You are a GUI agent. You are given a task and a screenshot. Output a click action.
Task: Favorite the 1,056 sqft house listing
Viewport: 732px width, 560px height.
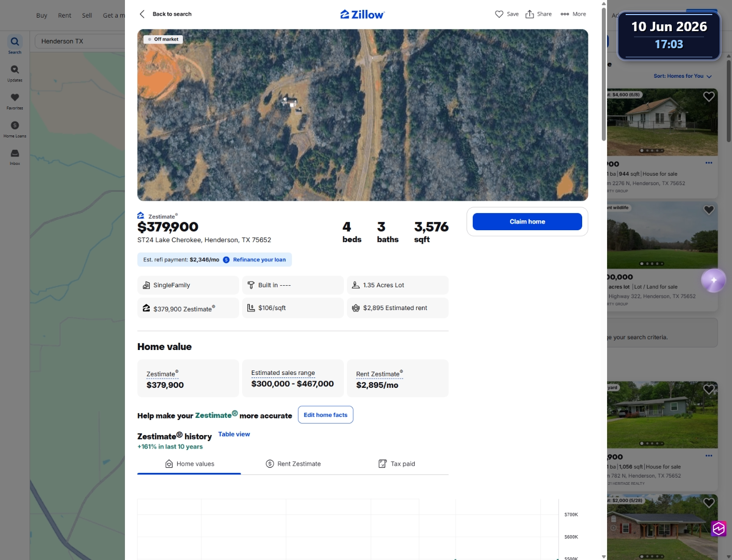709,389
